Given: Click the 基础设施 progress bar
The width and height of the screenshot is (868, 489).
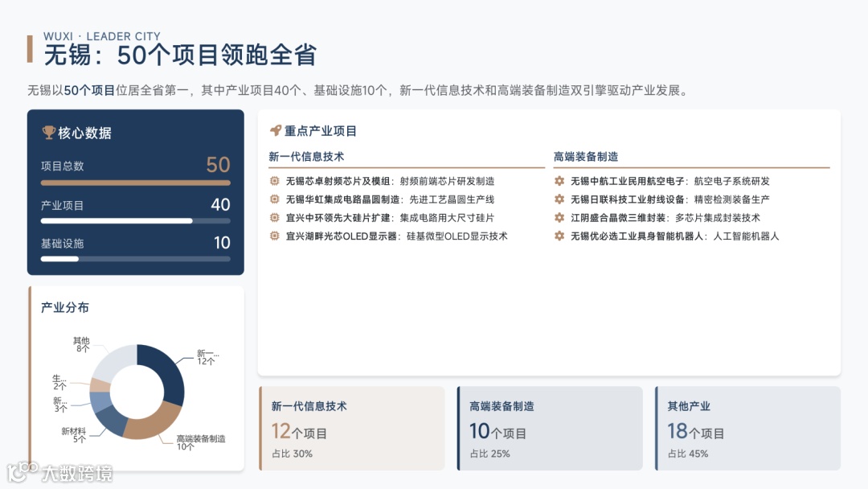Looking at the screenshot, I should (x=136, y=259).
